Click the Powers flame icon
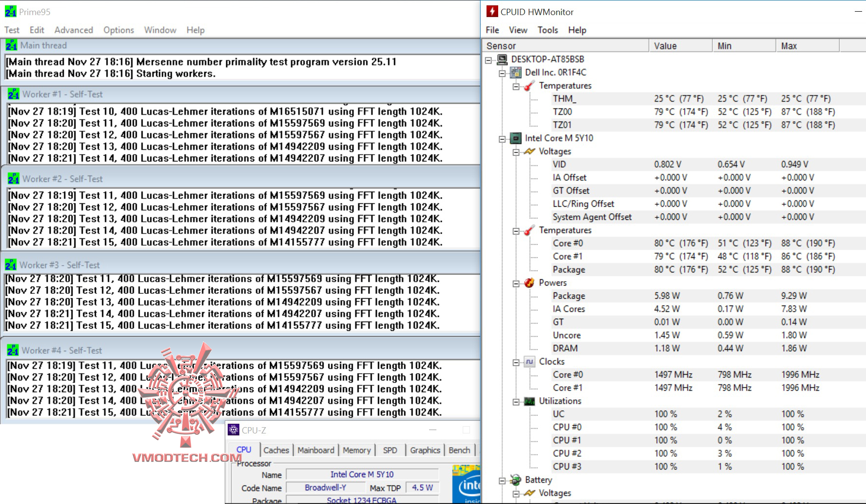The image size is (866, 504). [x=529, y=283]
